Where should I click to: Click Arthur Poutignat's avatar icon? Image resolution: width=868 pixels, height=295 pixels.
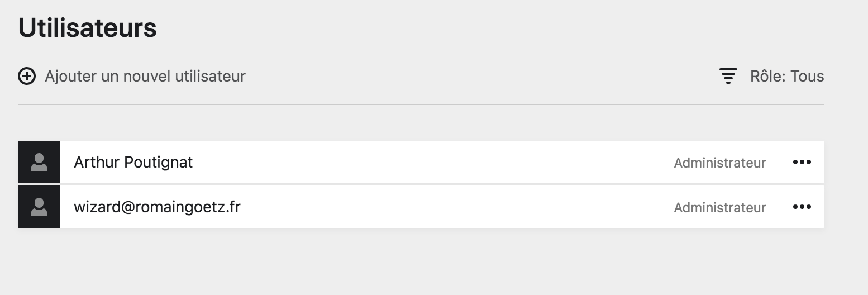(x=39, y=162)
